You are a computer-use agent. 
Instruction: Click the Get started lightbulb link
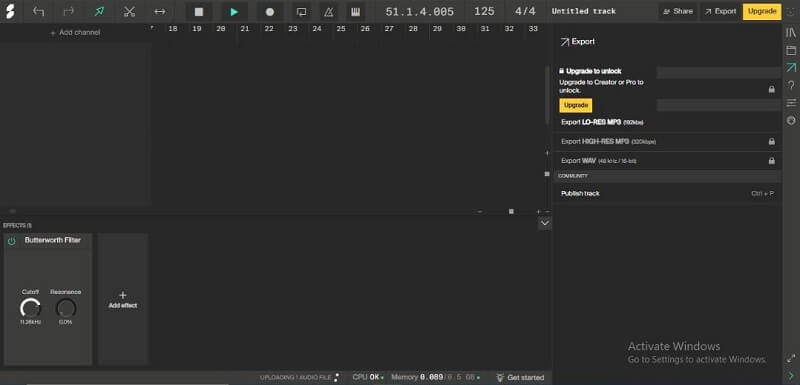[520, 378]
